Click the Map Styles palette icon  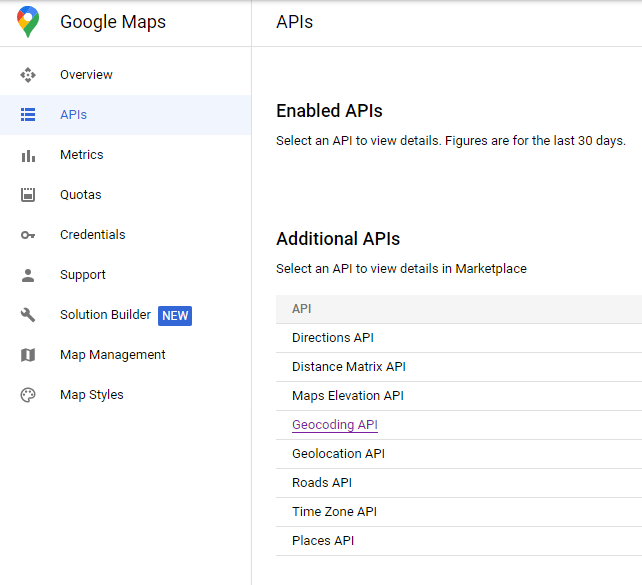28,395
